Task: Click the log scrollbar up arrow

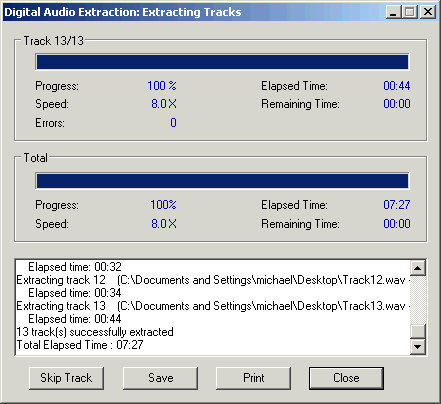Action: (418, 268)
